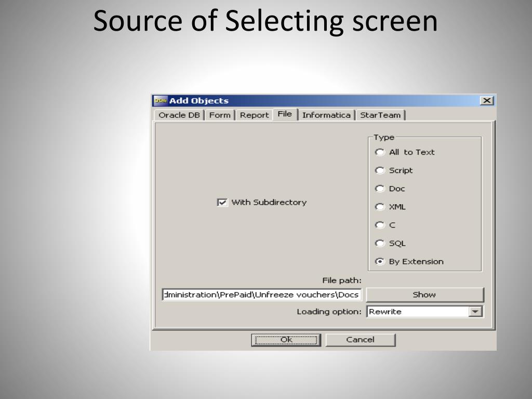This screenshot has width=532, height=399.
Task: Click the File tab
Action: coord(285,114)
